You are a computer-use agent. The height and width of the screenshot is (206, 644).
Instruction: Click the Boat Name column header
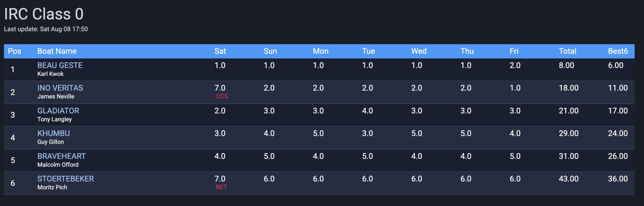pyautogui.click(x=57, y=51)
